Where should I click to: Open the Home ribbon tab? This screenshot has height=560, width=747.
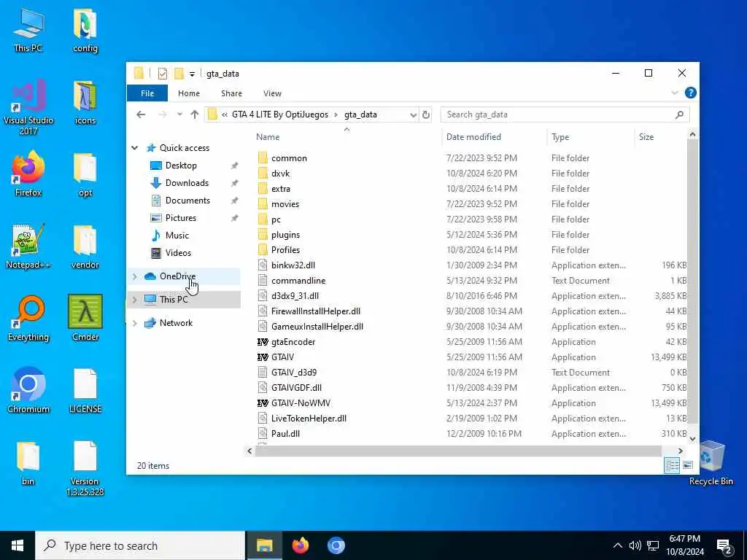pyautogui.click(x=189, y=93)
